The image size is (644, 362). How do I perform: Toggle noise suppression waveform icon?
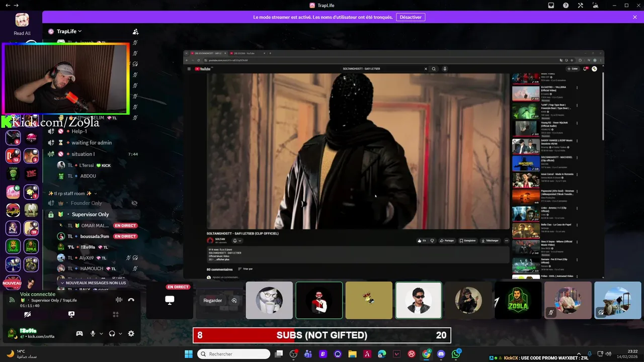pos(119,300)
